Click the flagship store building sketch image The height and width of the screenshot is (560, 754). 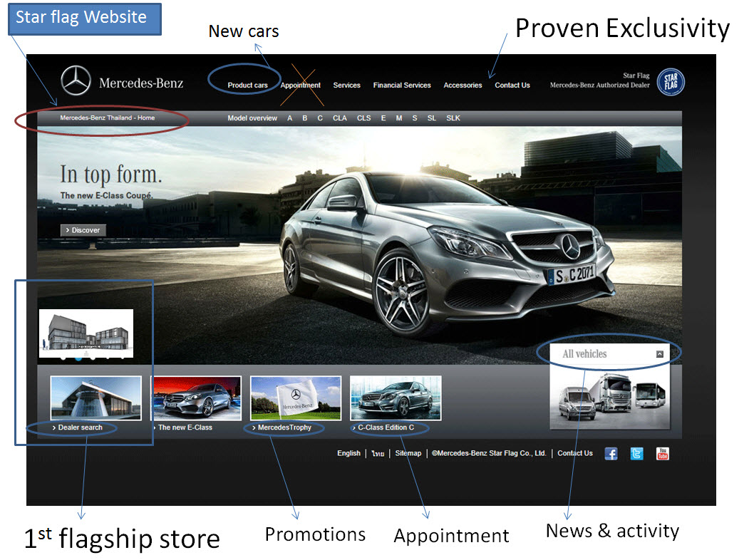pyautogui.click(x=86, y=333)
